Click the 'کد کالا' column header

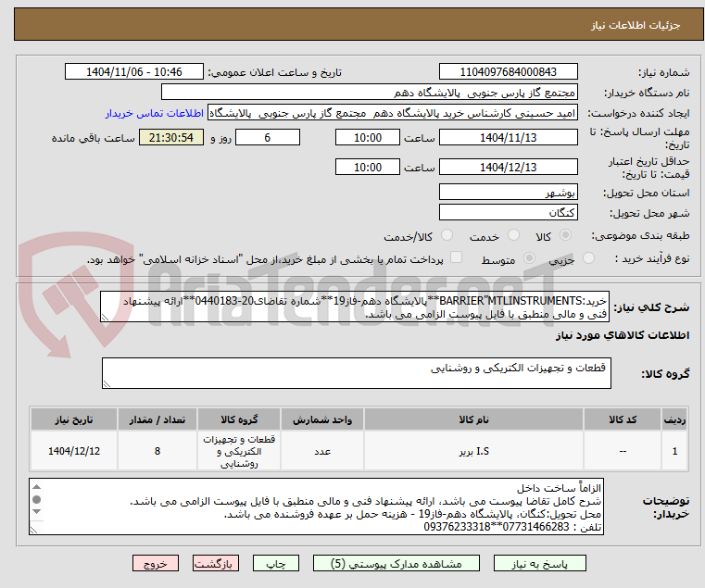(623, 419)
